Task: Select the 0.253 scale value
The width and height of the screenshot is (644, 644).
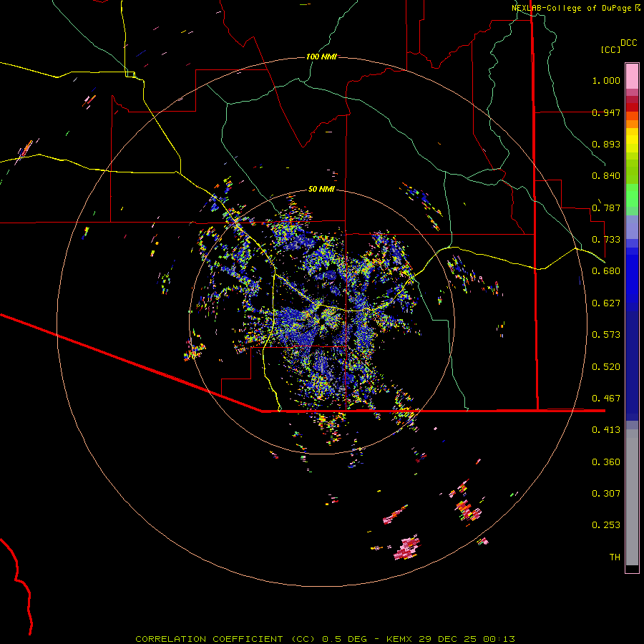Action: coord(606,525)
